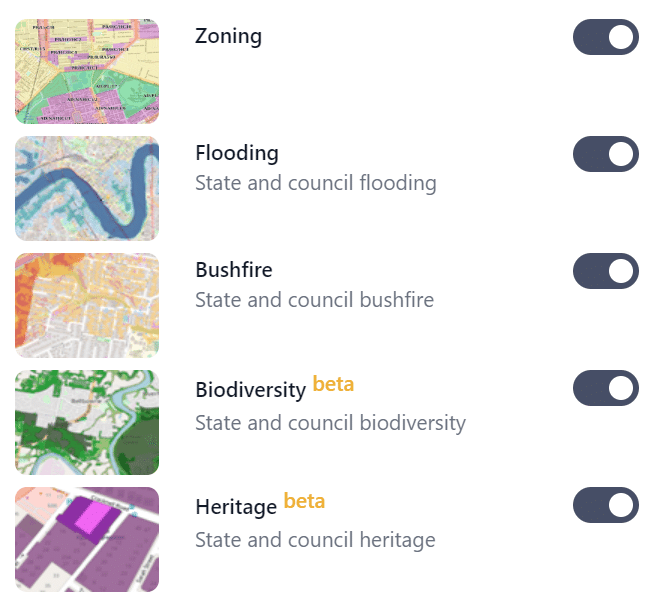Click the 'State and council bushfire' text
646x596 pixels.
314,300
